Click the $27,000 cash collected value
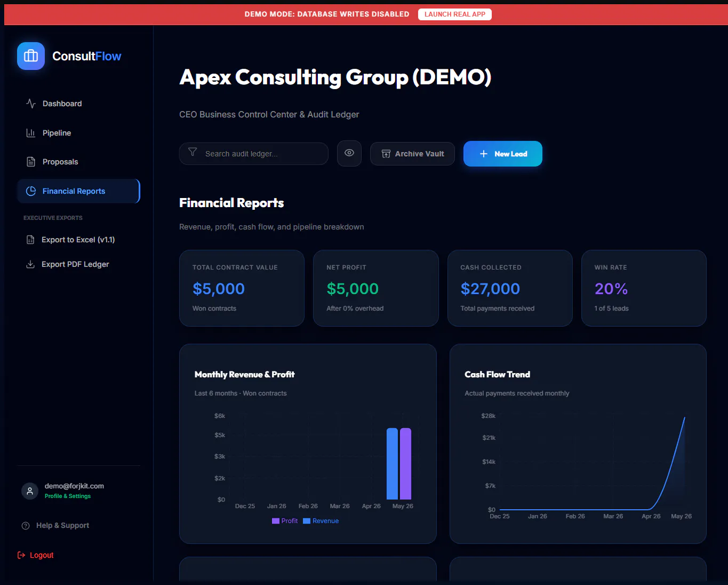 coord(490,289)
